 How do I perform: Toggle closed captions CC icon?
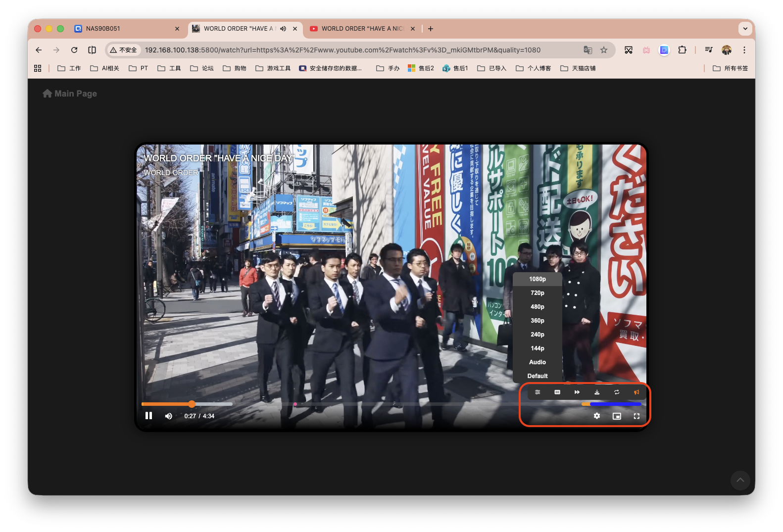(557, 392)
